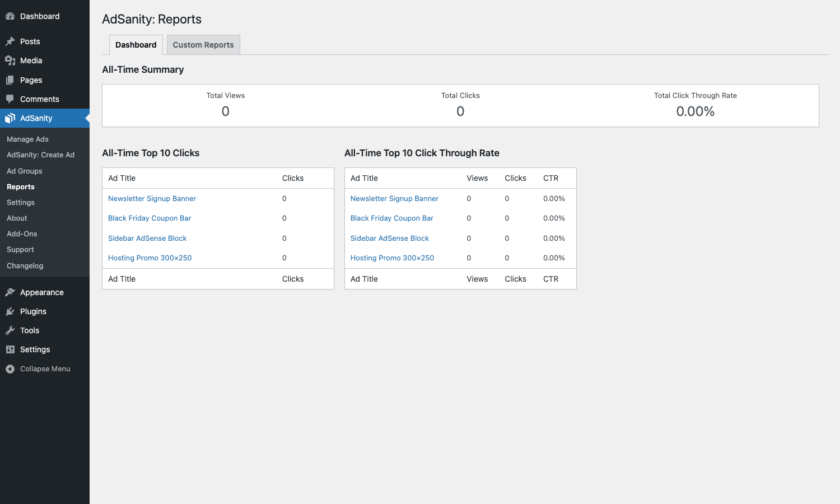This screenshot has height=504, width=840.
Task: Open Ad Groups submenu item
Action: (25, 171)
